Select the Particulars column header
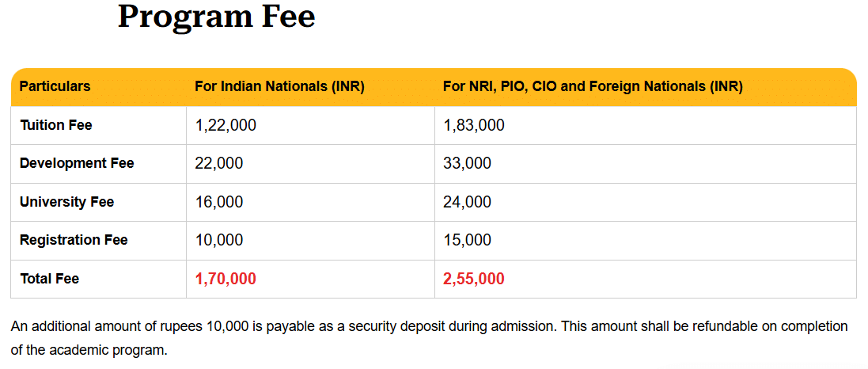The image size is (868, 369). point(55,86)
